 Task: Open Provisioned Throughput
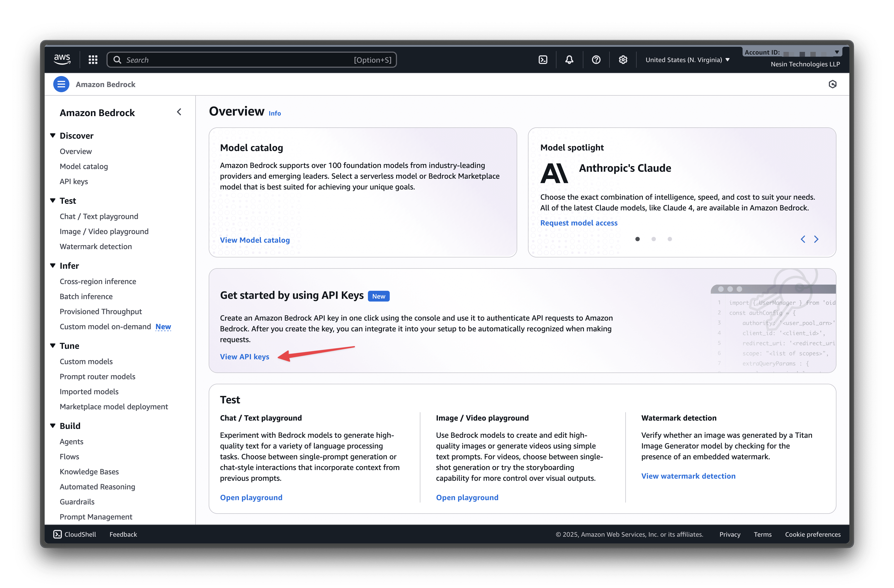101,311
